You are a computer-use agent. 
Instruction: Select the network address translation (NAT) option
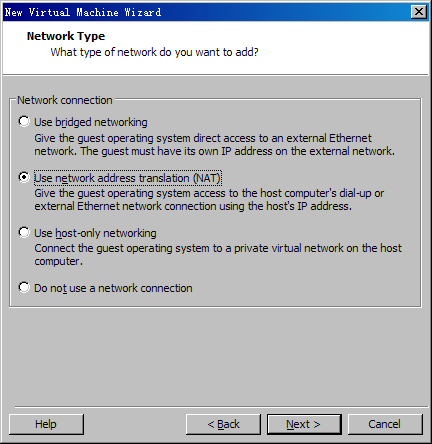coord(24,177)
